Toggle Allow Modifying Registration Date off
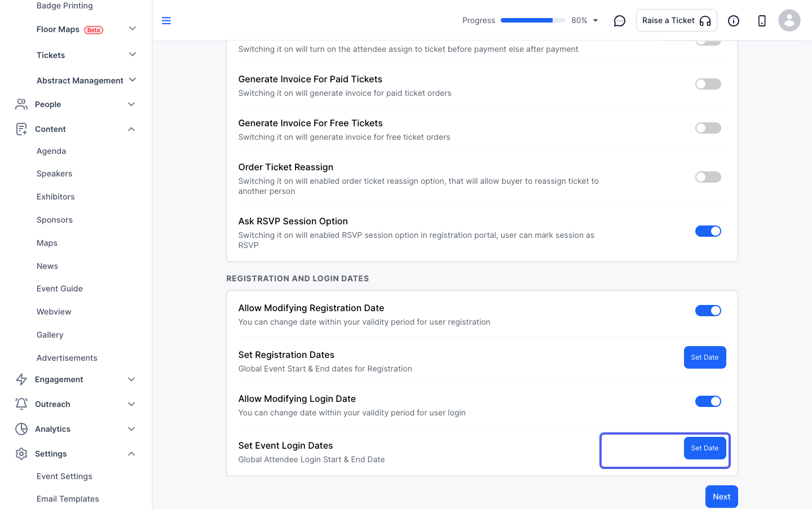Image resolution: width=812 pixels, height=509 pixels. [708, 311]
